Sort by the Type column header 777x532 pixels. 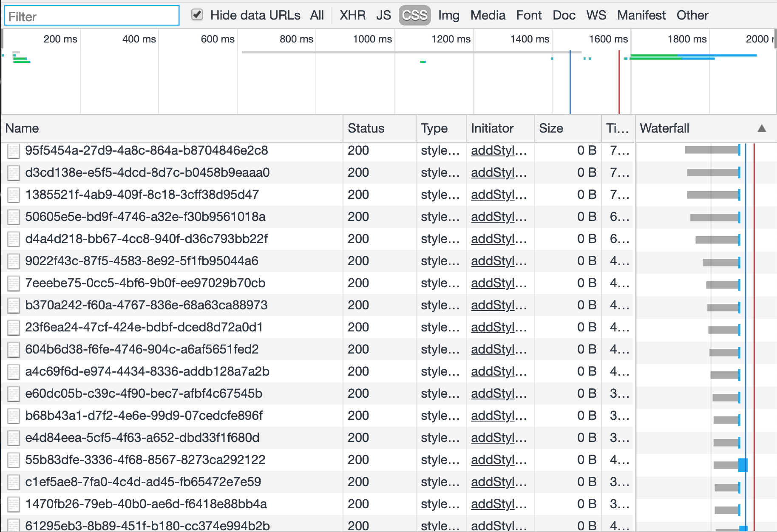[x=441, y=128]
